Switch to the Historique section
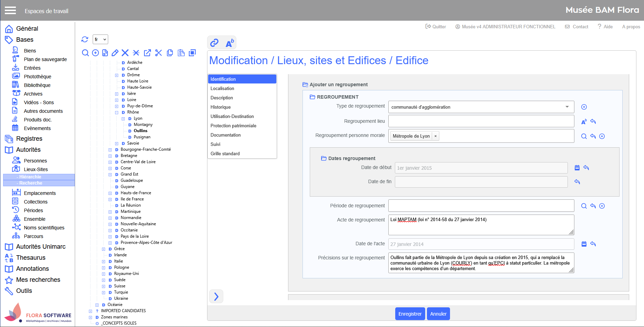The image size is (644, 327). click(221, 107)
